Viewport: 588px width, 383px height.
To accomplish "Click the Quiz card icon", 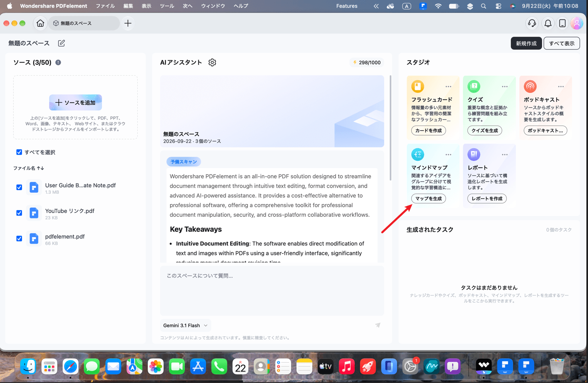I will click(474, 86).
